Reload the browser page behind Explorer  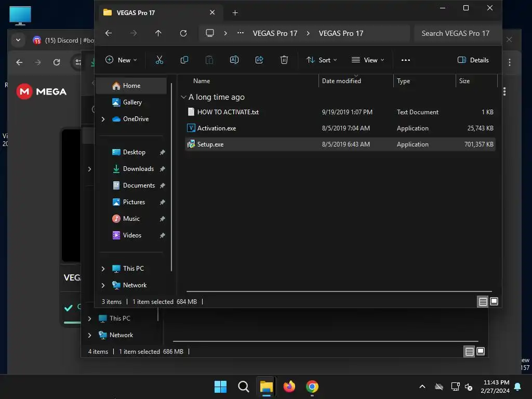click(x=57, y=62)
